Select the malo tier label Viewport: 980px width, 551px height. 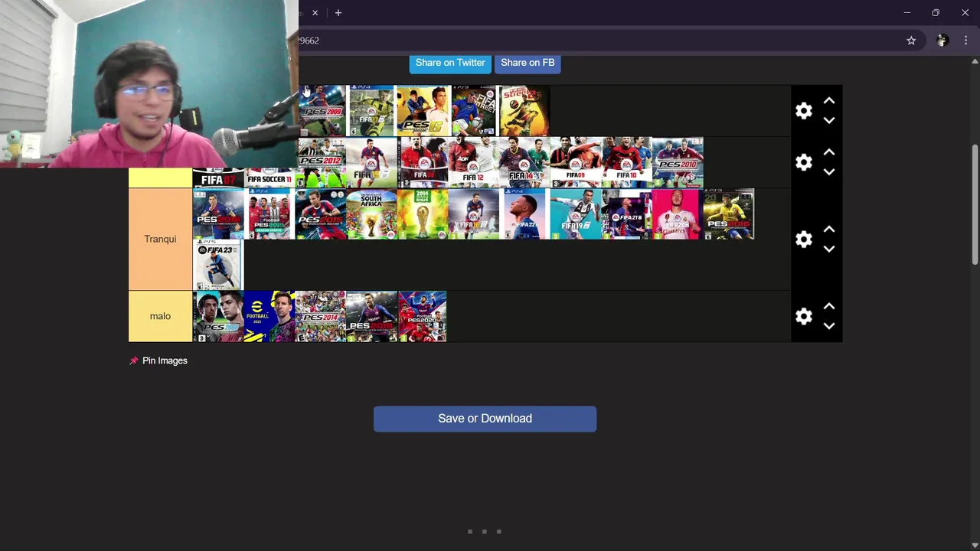[160, 316]
